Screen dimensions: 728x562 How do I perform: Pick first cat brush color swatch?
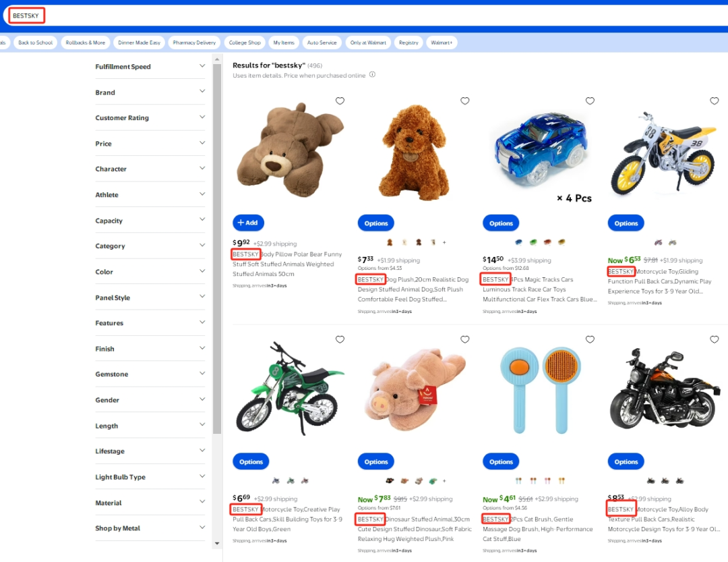click(x=518, y=480)
